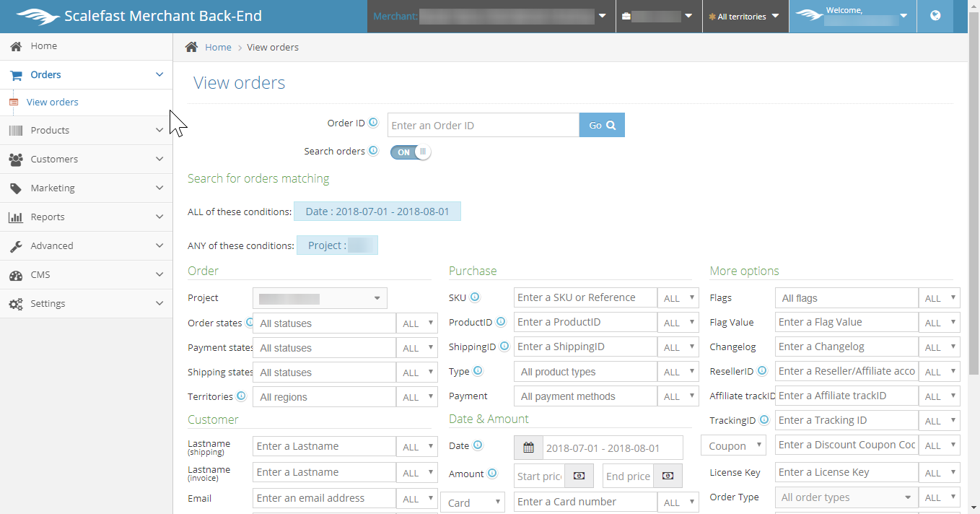Viewport: 980px width, 514px height.
Task: Open the Order Type dropdown
Action: pyautogui.click(x=846, y=497)
